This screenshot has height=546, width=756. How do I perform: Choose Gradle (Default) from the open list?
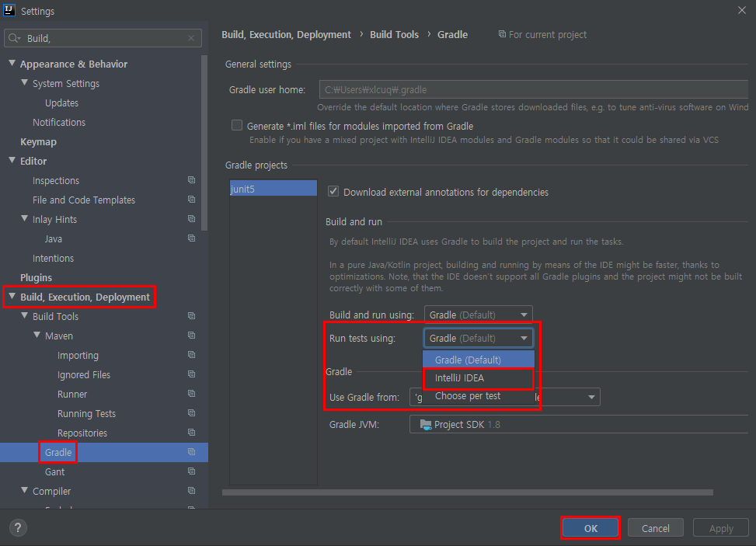[x=479, y=360]
